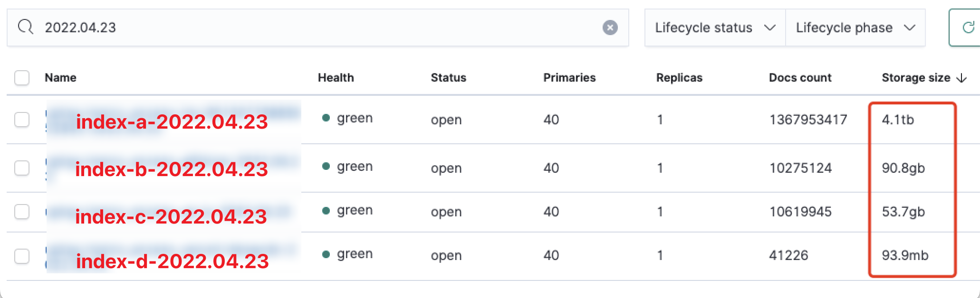Open index-a-2022.04.23 details link

click(172, 121)
